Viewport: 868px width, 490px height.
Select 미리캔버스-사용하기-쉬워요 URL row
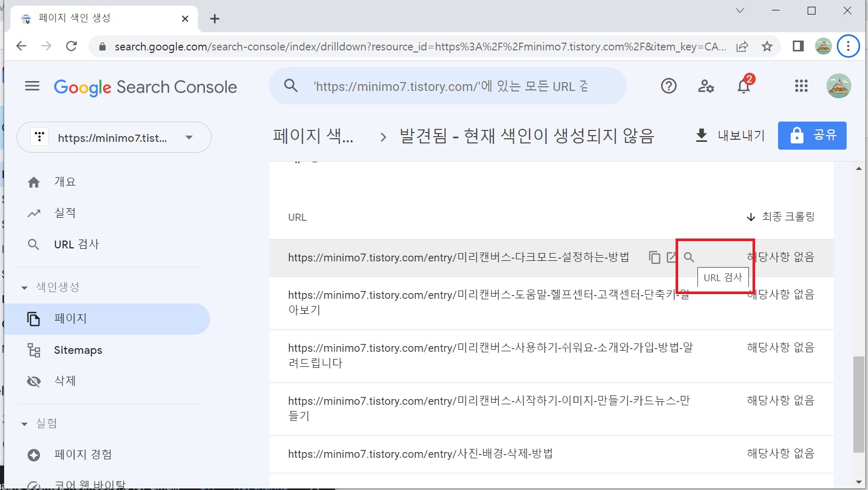(x=551, y=356)
